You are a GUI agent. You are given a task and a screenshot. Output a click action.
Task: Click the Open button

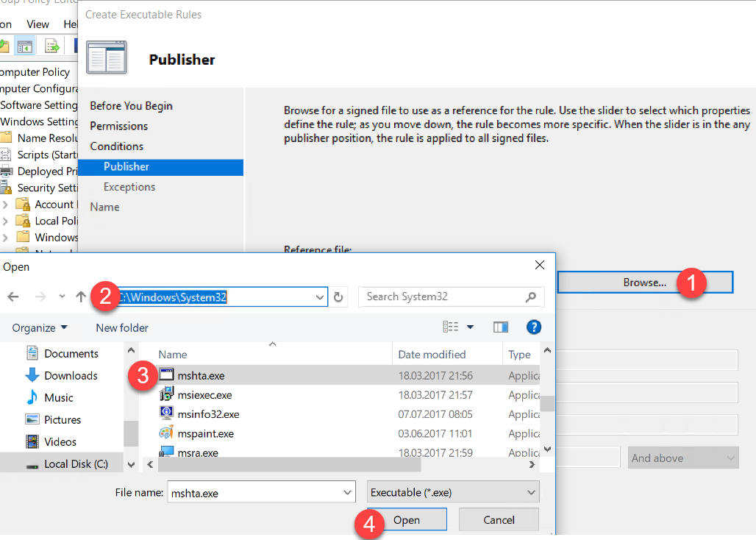click(406, 520)
